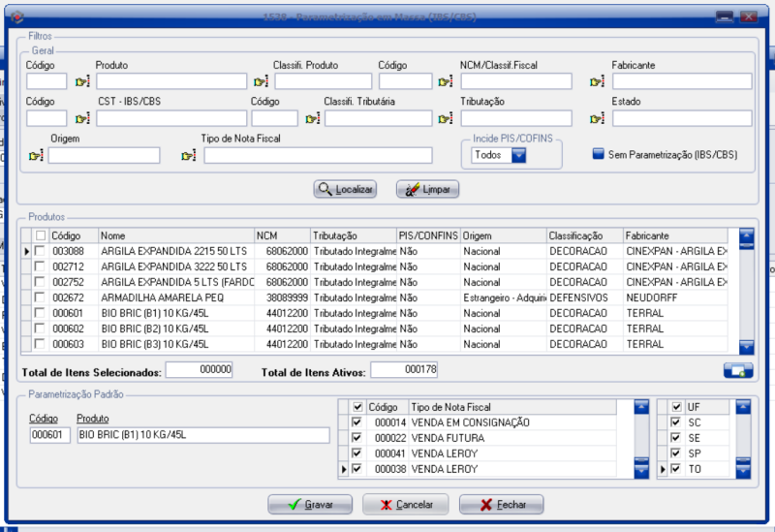Check the ARMADILHA AMARELA PEQ row checkbox

40,297
